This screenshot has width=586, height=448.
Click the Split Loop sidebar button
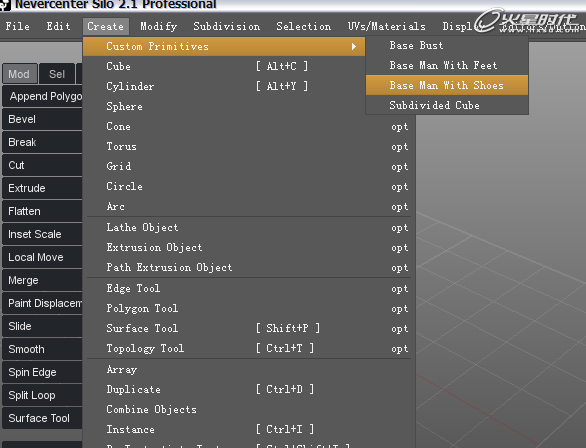(x=42, y=395)
